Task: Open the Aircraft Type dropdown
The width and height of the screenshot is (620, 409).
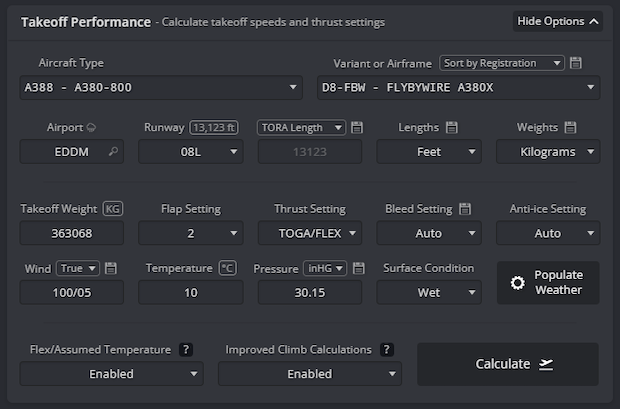Action: [161, 87]
